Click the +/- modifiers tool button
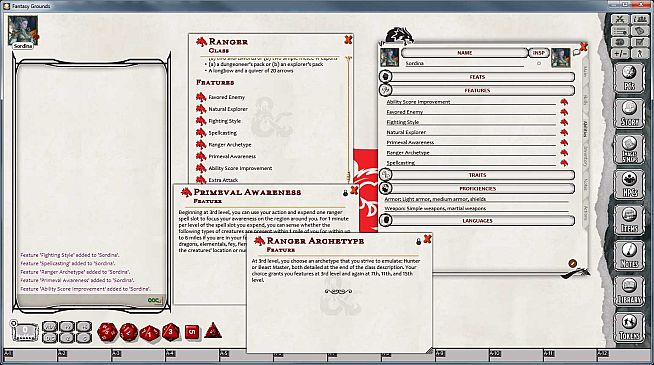 pos(620,54)
